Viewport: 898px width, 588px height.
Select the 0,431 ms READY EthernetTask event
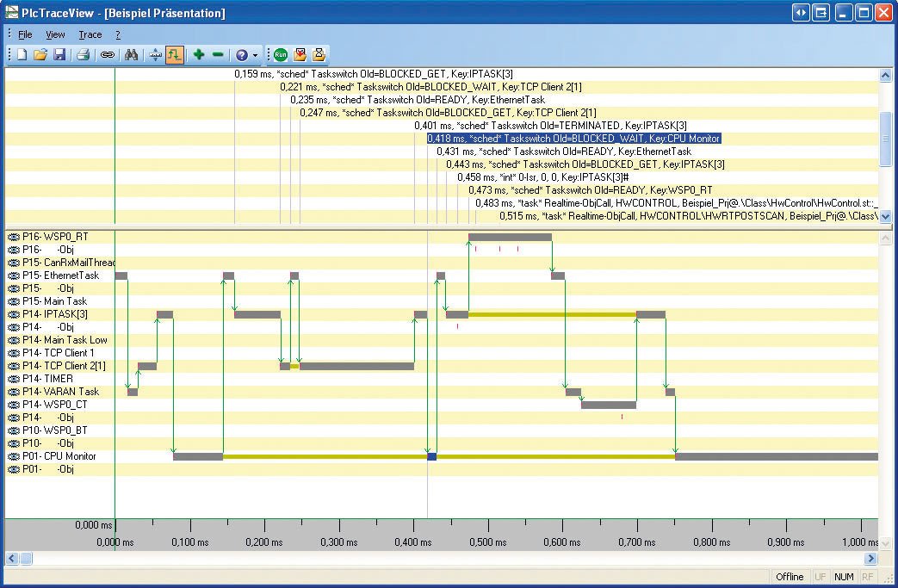[x=564, y=152]
